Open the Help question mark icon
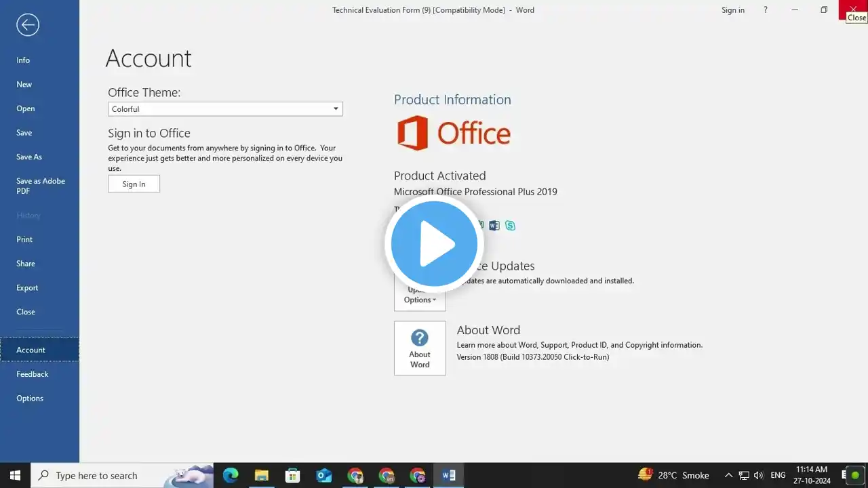 pos(766,10)
